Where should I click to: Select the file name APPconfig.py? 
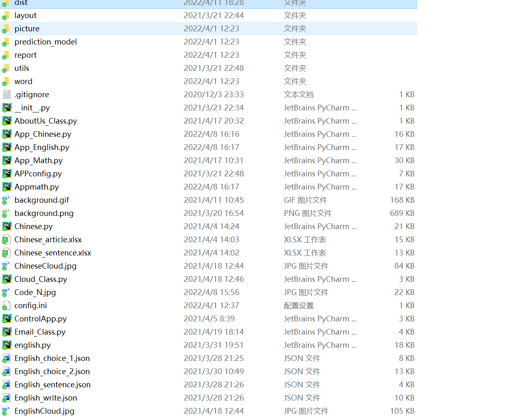click(x=38, y=174)
